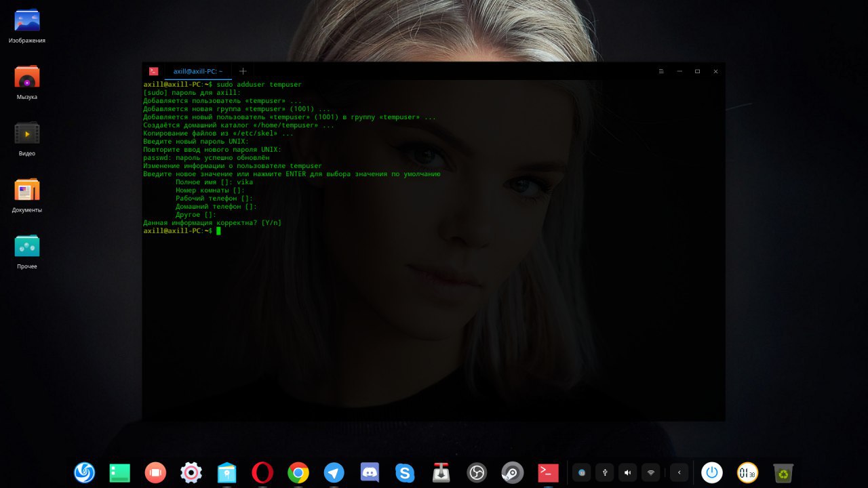Screen dimensions: 868x488
Task: Open the Документы desktop folder
Action: click(x=27, y=196)
